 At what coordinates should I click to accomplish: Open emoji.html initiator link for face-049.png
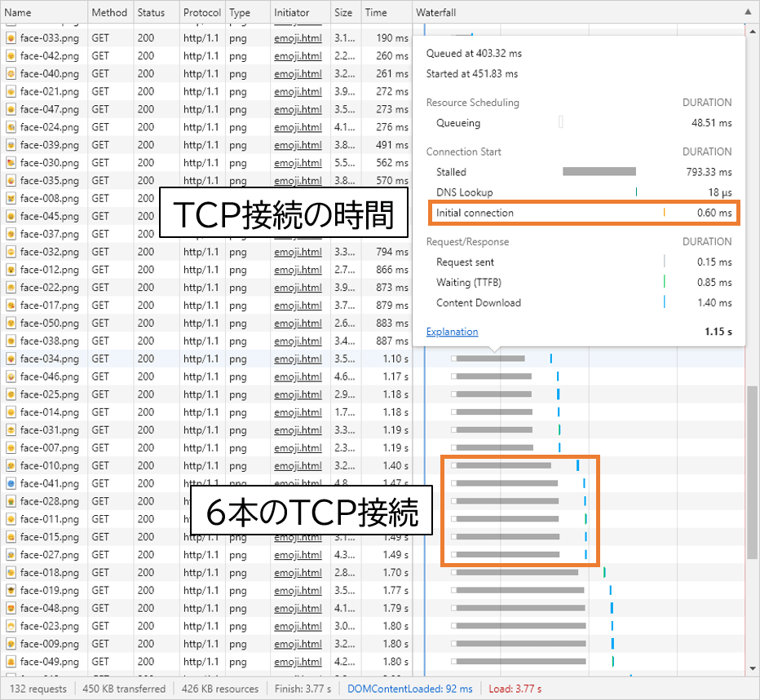298,662
